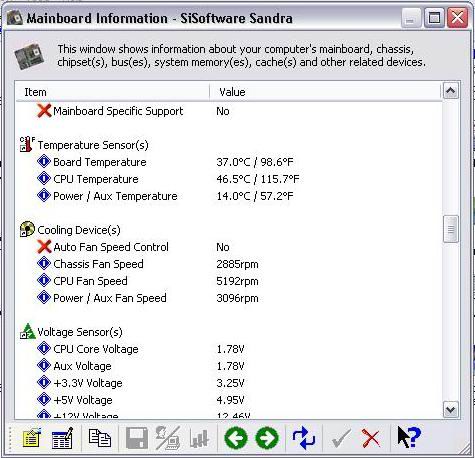The width and height of the screenshot is (475, 458).
Task: Click the greyed-out person and computer icon
Action: pos(168,438)
